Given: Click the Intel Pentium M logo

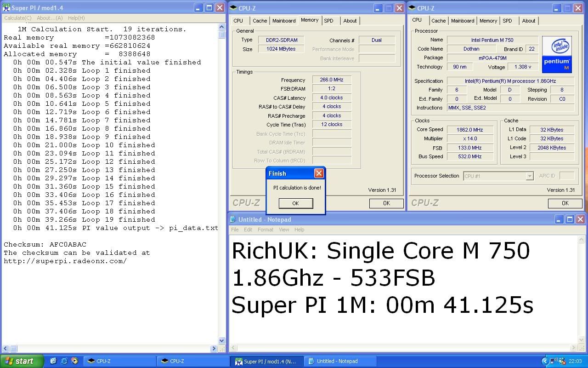Looking at the screenshot, I should point(557,54).
